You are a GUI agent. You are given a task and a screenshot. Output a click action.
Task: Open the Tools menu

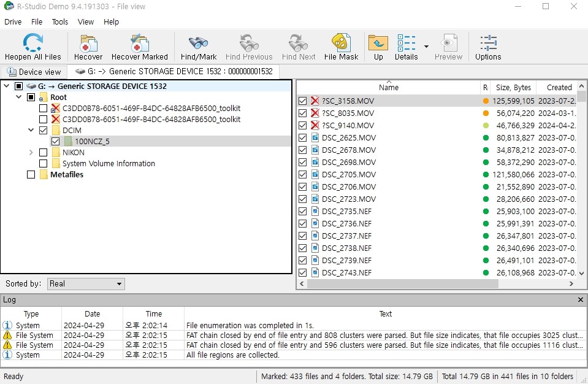[x=59, y=21]
